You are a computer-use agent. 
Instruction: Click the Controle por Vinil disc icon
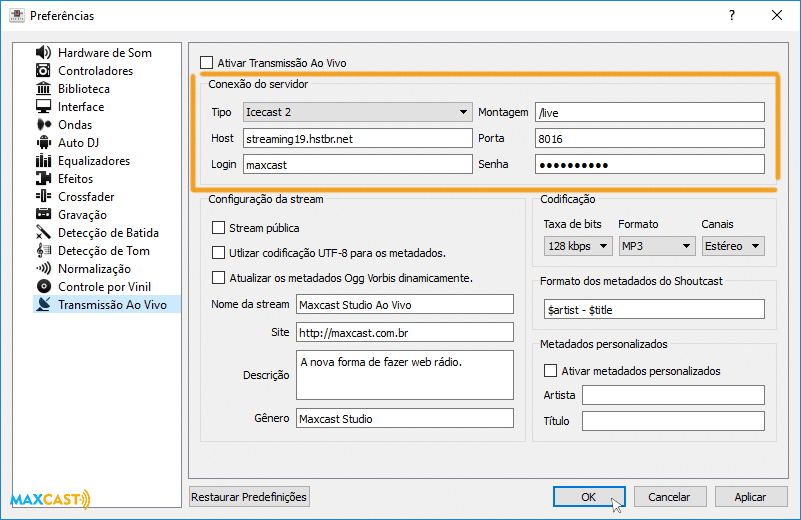[x=43, y=287]
